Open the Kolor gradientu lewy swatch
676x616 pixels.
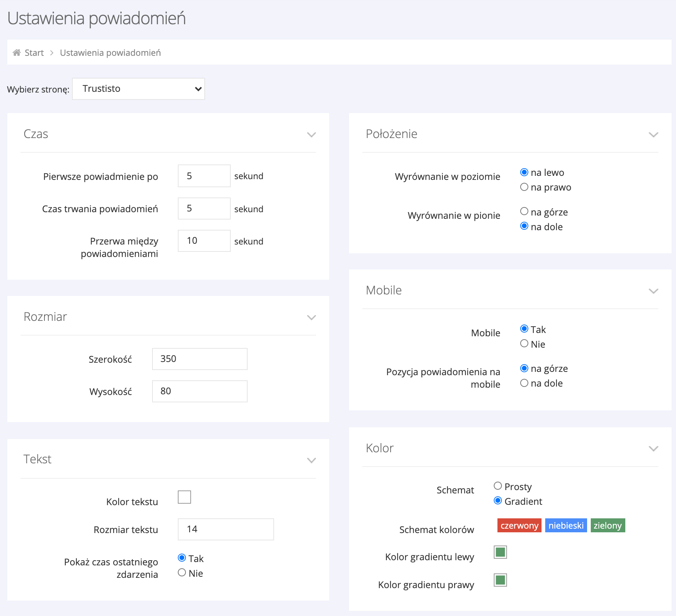pyautogui.click(x=500, y=552)
